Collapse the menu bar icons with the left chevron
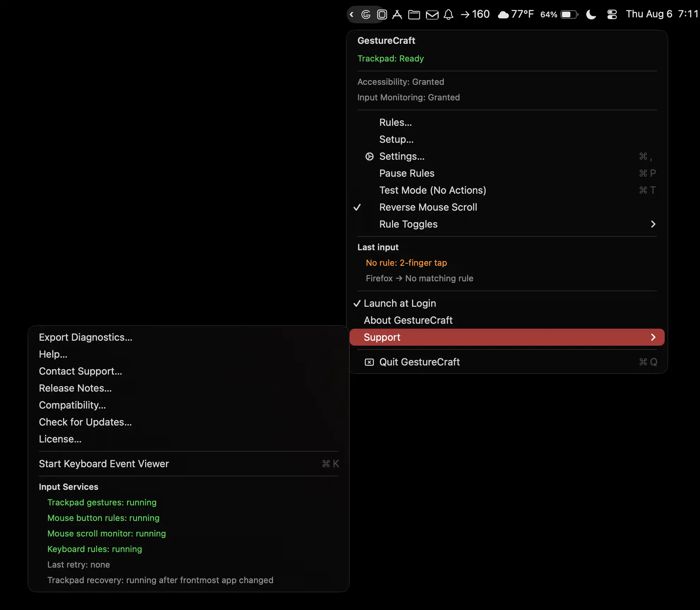This screenshot has height=610, width=700. coord(352,14)
